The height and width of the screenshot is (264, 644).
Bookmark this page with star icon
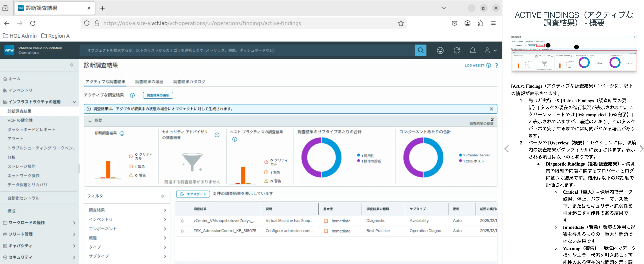(x=401, y=23)
